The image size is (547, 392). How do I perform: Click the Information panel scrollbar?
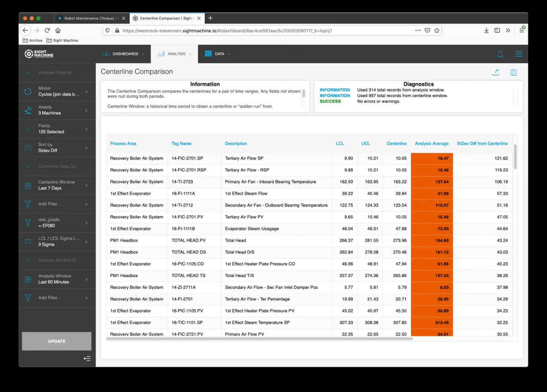(304, 93)
